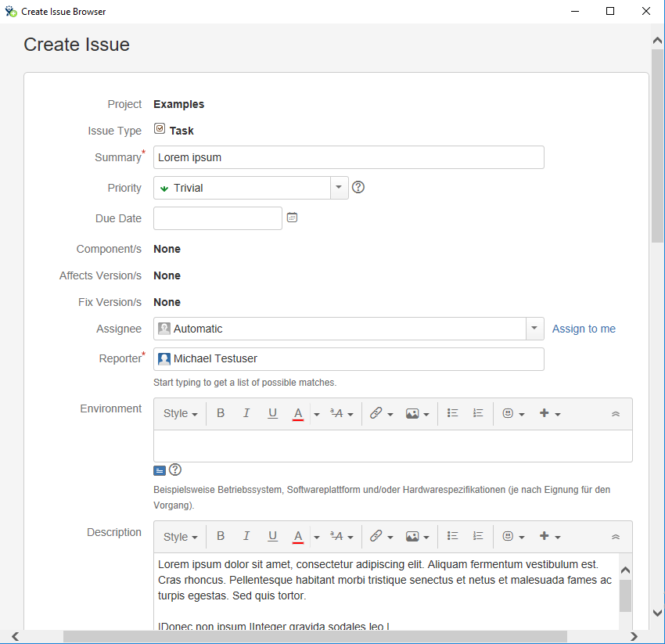665x644 pixels.
Task: Open the link dropdown in Description toolbar
Action: (381, 537)
